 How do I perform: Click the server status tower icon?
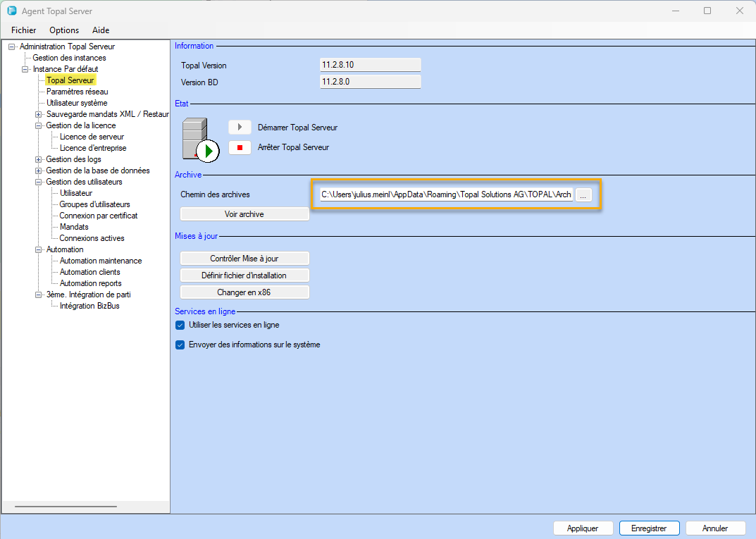tap(197, 139)
